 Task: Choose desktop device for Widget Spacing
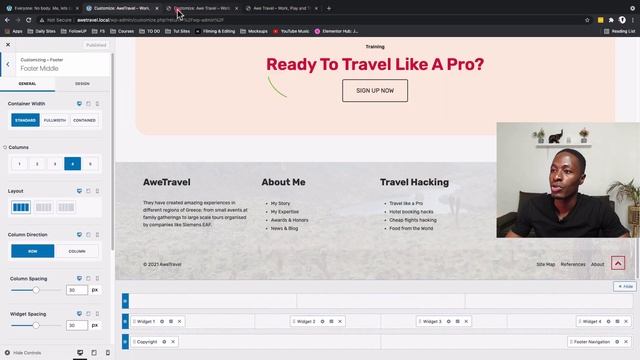79,314
